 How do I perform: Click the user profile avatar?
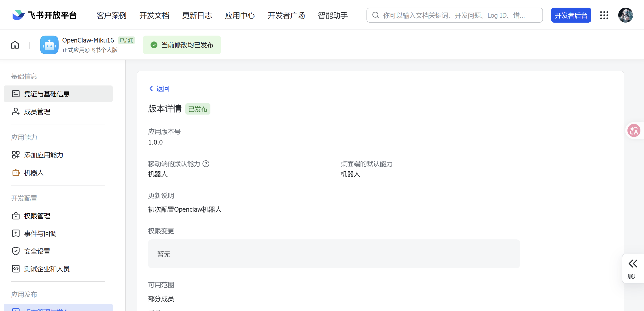(625, 15)
